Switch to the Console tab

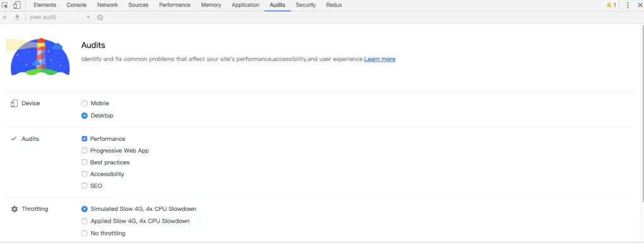(x=76, y=5)
